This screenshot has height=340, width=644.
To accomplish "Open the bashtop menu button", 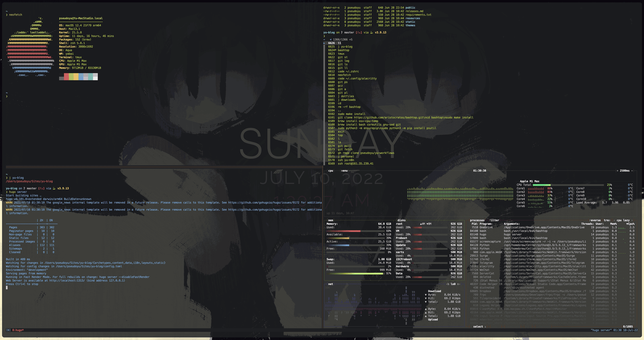I will pyautogui.click(x=344, y=171).
